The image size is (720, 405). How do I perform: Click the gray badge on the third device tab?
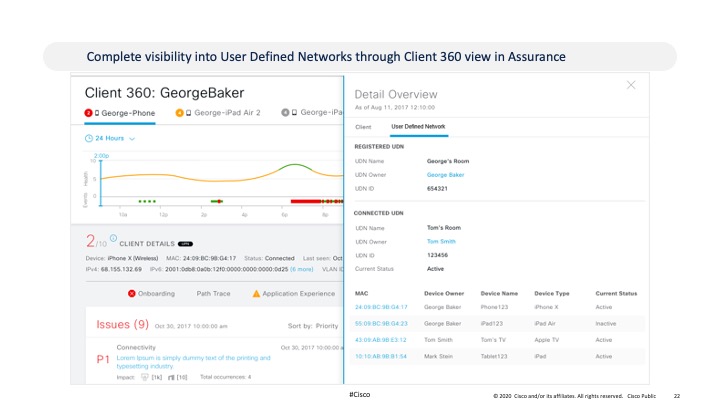click(x=285, y=113)
